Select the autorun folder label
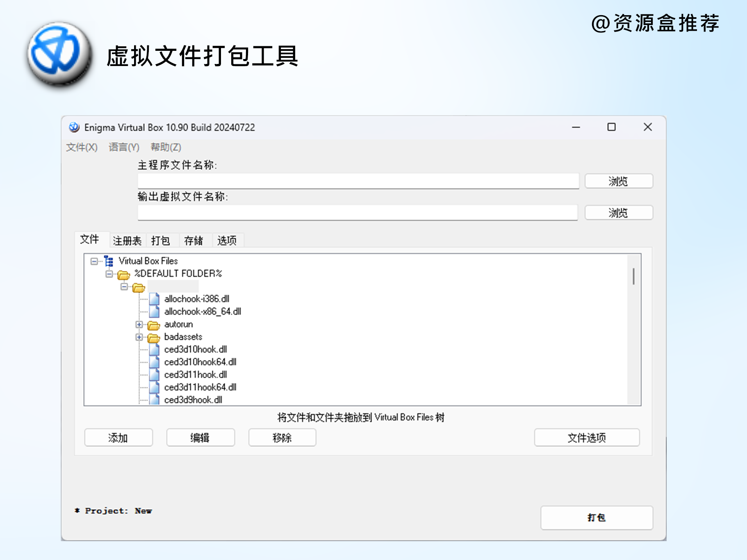This screenshot has width=747, height=560. pyautogui.click(x=178, y=324)
